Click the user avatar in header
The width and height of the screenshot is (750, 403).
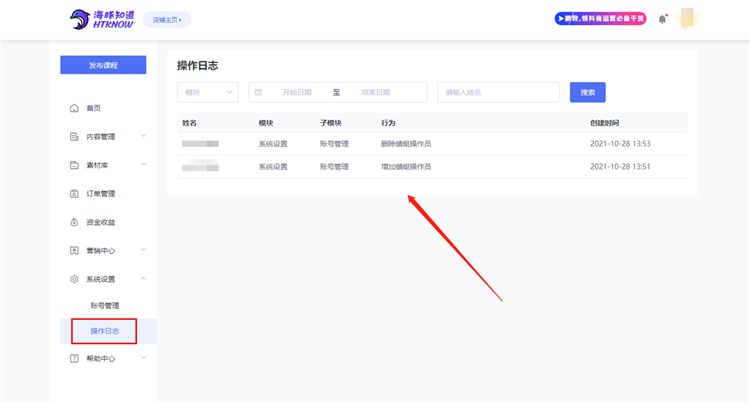689,19
